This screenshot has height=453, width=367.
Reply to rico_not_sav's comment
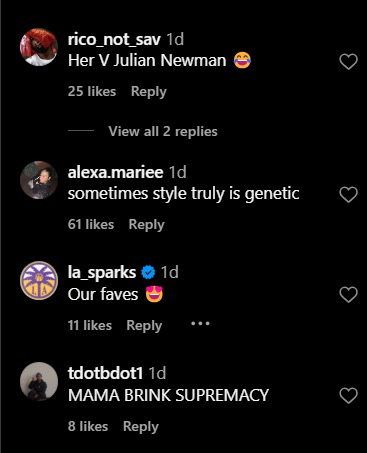point(149,92)
